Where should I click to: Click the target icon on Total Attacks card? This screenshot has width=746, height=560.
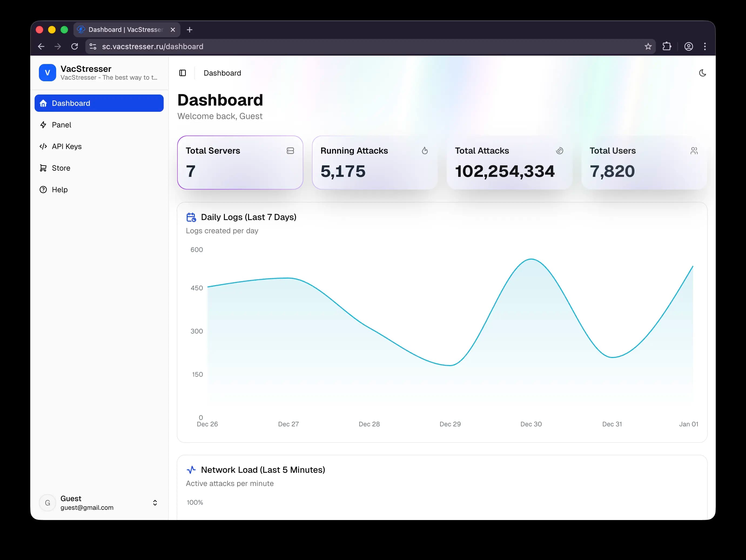coord(560,151)
